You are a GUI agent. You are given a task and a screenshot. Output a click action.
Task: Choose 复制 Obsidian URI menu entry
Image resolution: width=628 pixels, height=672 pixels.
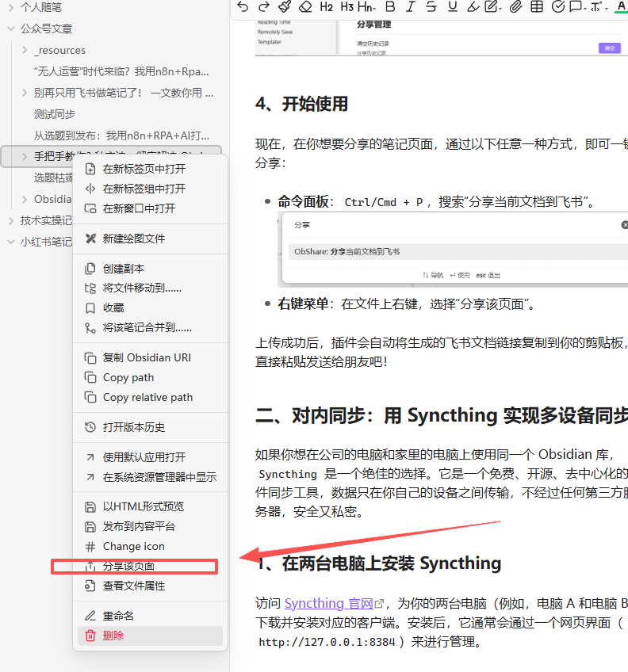click(x=150, y=357)
